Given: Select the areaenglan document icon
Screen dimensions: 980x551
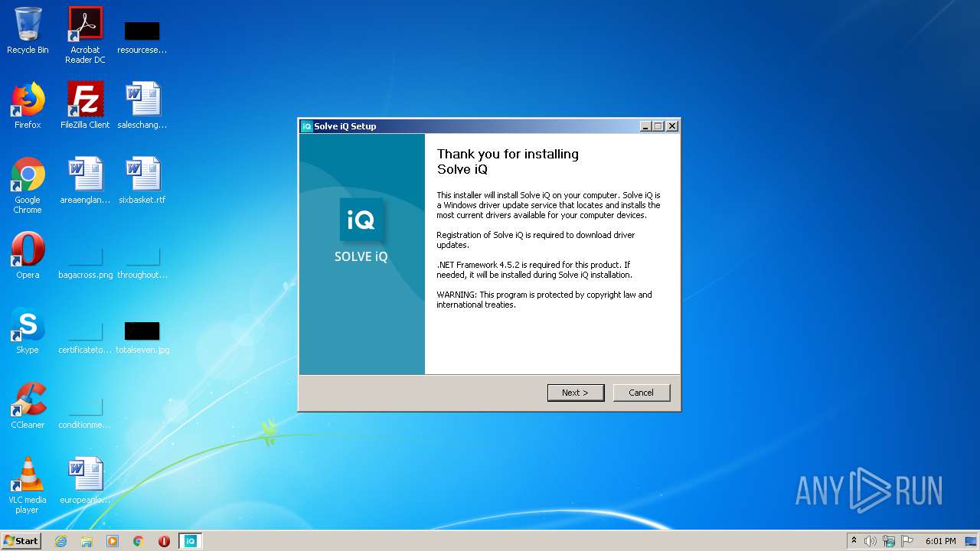Looking at the screenshot, I should (85, 181).
